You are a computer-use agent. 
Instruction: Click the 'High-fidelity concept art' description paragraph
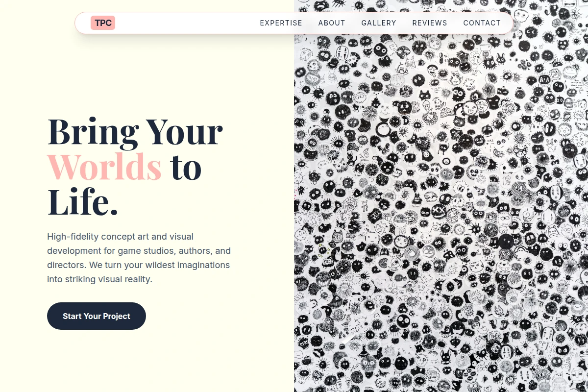click(x=139, y=258)
